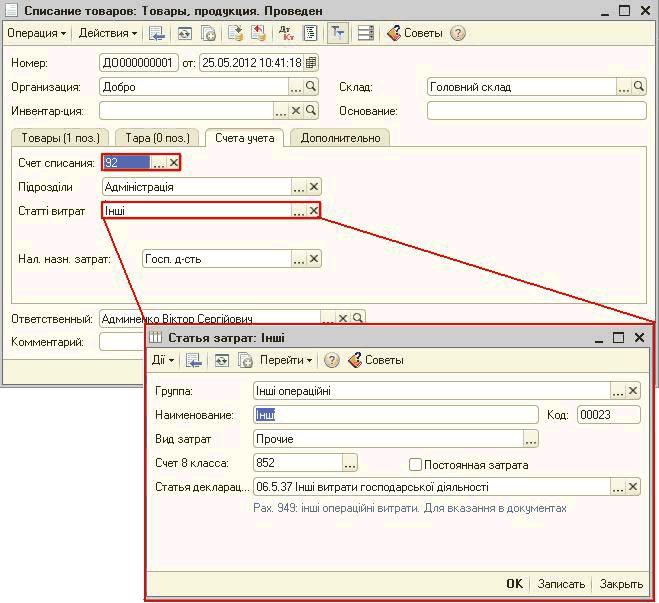Open the calendar picker next to the date field

pos(311,63)
